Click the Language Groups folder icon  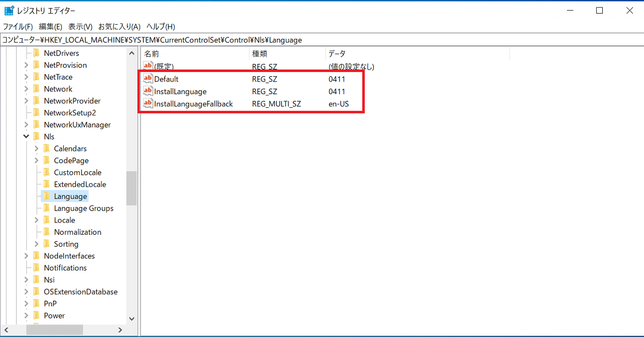click(46, 208)
